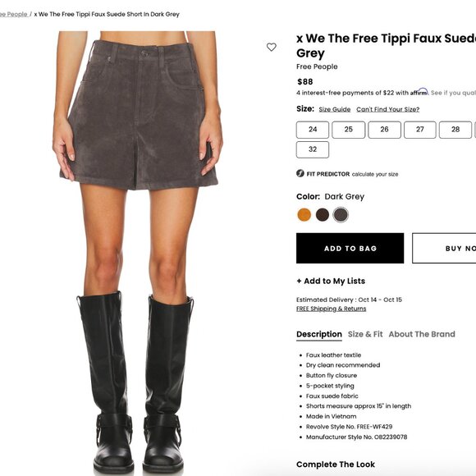Select the orange color swatch
476x476 pixels.
click(304, 215)
